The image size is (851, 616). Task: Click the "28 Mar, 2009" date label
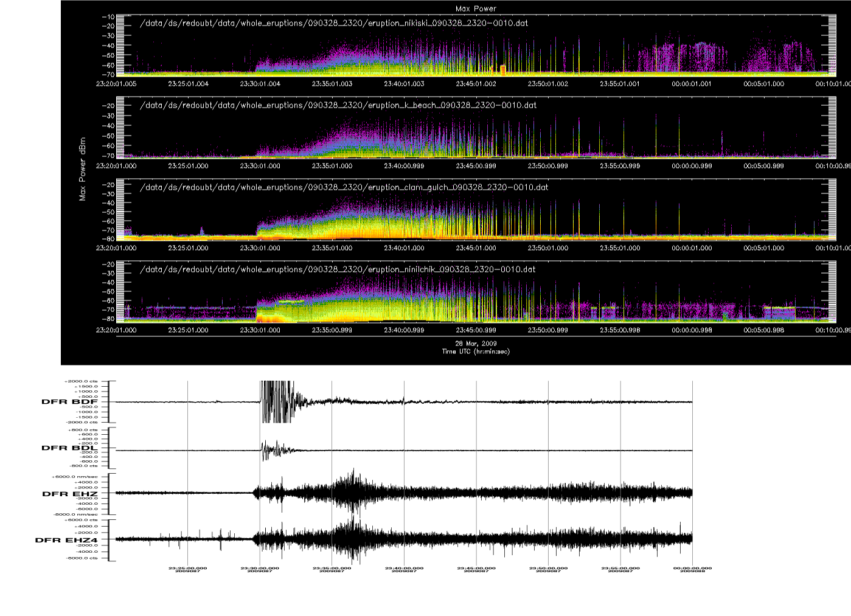[x=476, y=344]
